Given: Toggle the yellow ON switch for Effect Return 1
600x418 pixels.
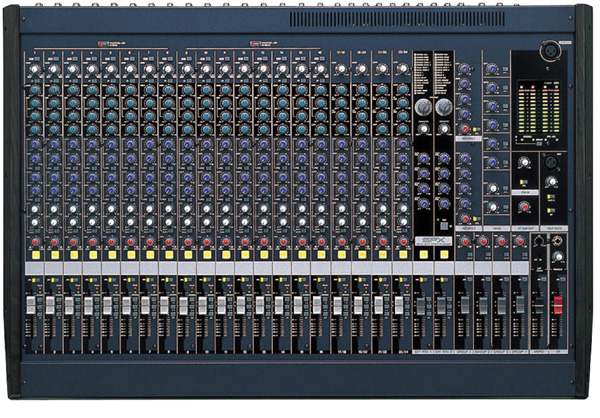Looking at the screenshot, I should [x=422, y=255].
